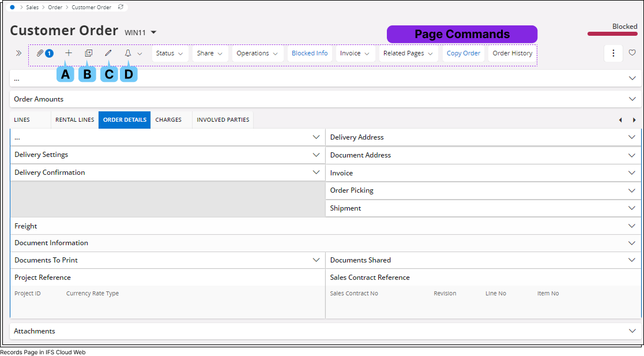Expand the toolbar with the double-chevron icon

[x=19, y=53]
